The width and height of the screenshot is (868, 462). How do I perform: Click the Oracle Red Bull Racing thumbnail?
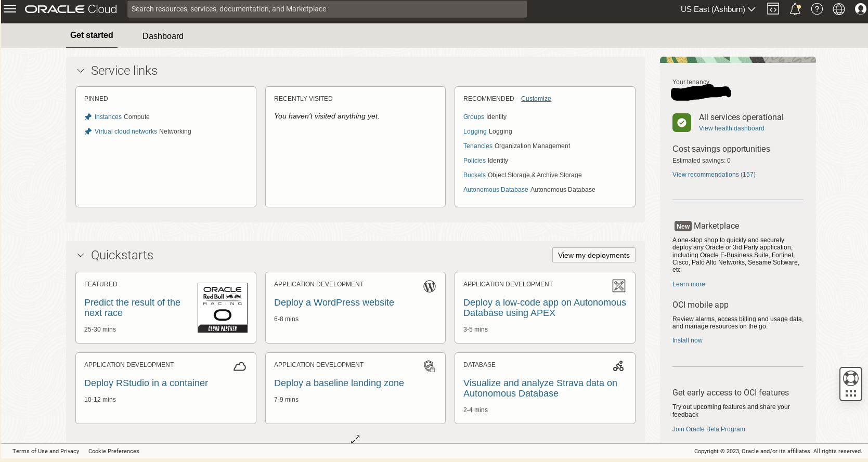(x=223, y=308)
